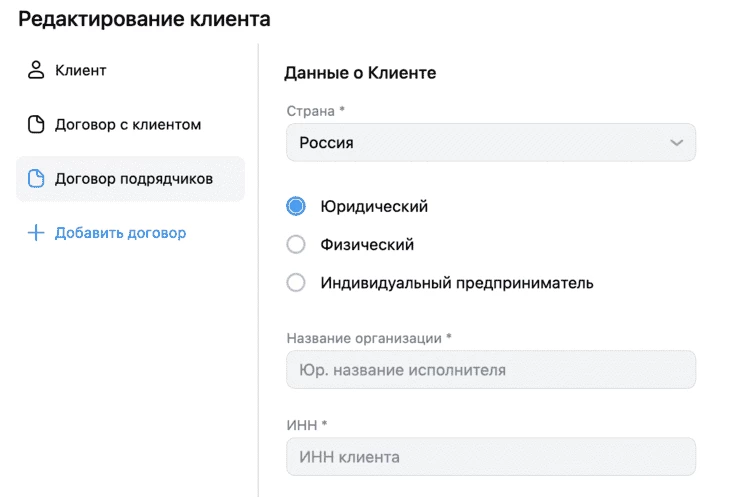Focus the ИНН клиента input field
730x497 pixels.
(x=491, y=457)
